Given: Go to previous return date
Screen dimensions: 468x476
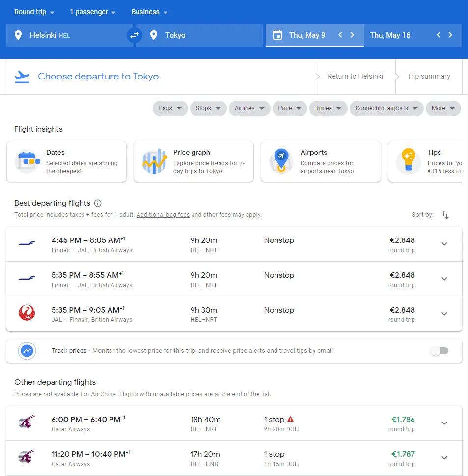Looking at the screenshot, I should coord(439,35).
